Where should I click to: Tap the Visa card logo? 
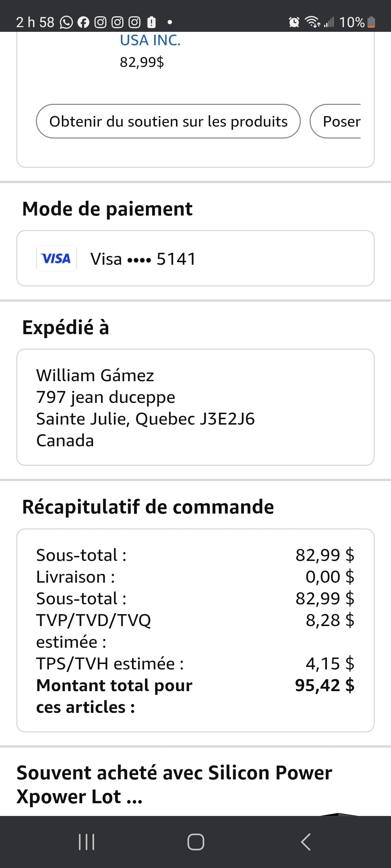pos(56,258)
